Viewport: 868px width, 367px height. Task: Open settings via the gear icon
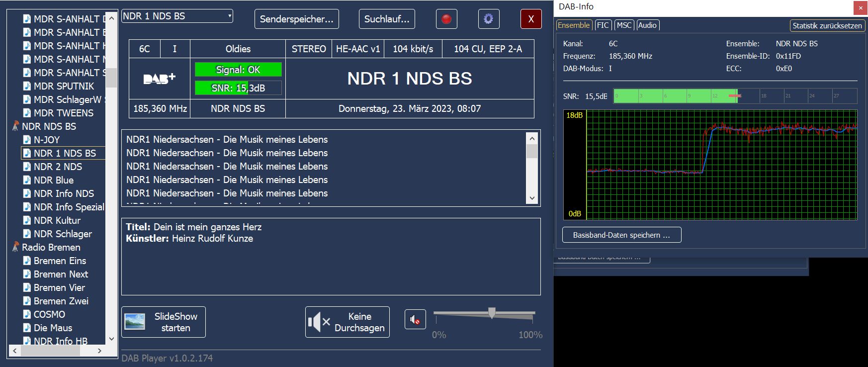point(488,19)
